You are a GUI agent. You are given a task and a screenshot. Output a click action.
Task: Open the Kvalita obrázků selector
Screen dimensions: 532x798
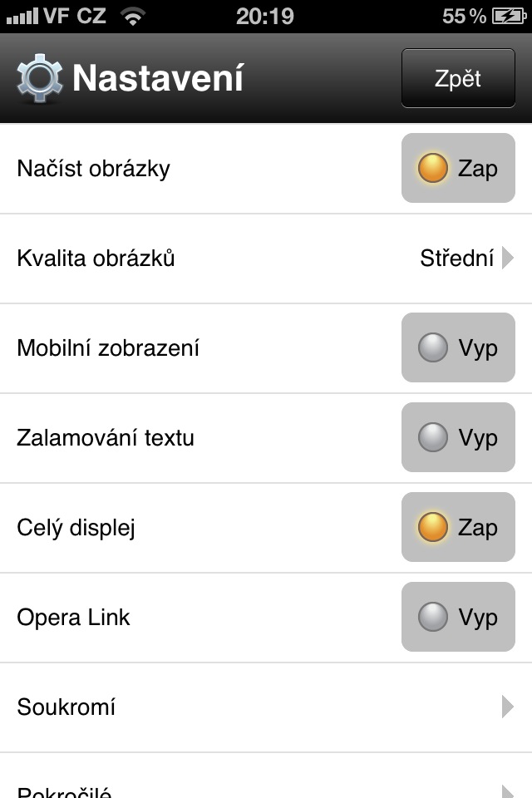click(x=266, y=258)
